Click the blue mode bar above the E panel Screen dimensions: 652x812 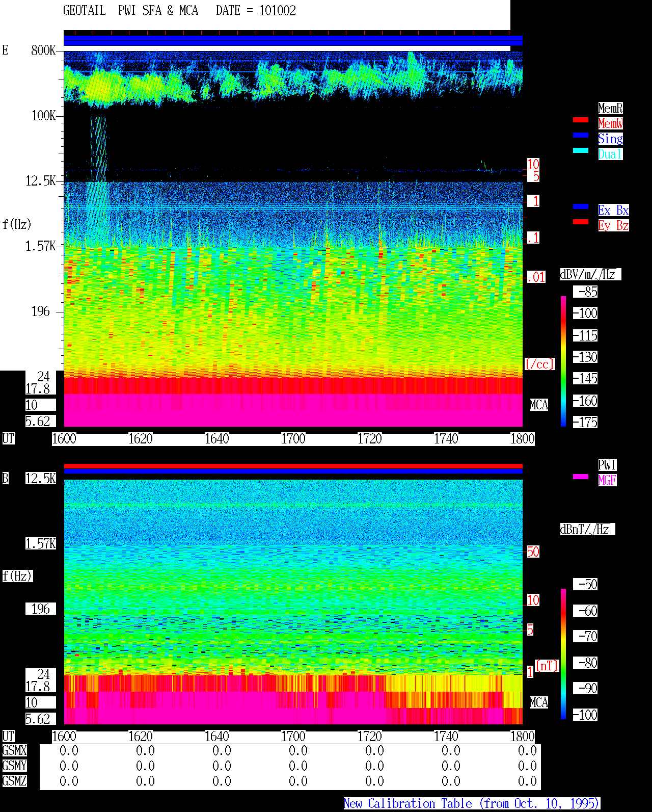[x=293, y=41]
